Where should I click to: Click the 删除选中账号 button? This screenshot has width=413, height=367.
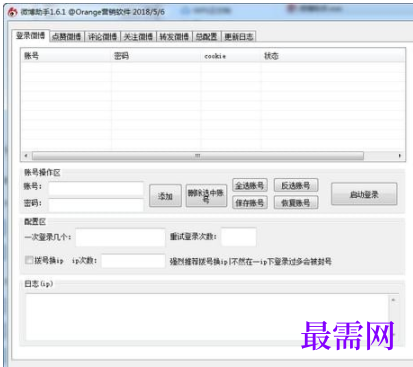click(206, 196)
